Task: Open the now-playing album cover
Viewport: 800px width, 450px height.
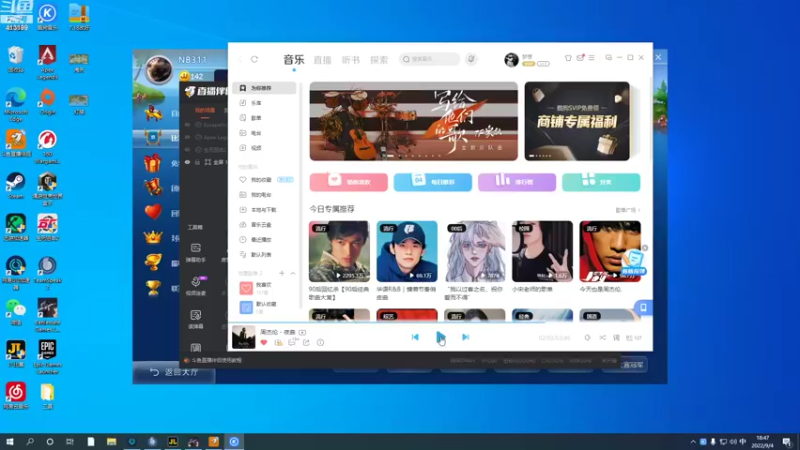Action: 243,337
